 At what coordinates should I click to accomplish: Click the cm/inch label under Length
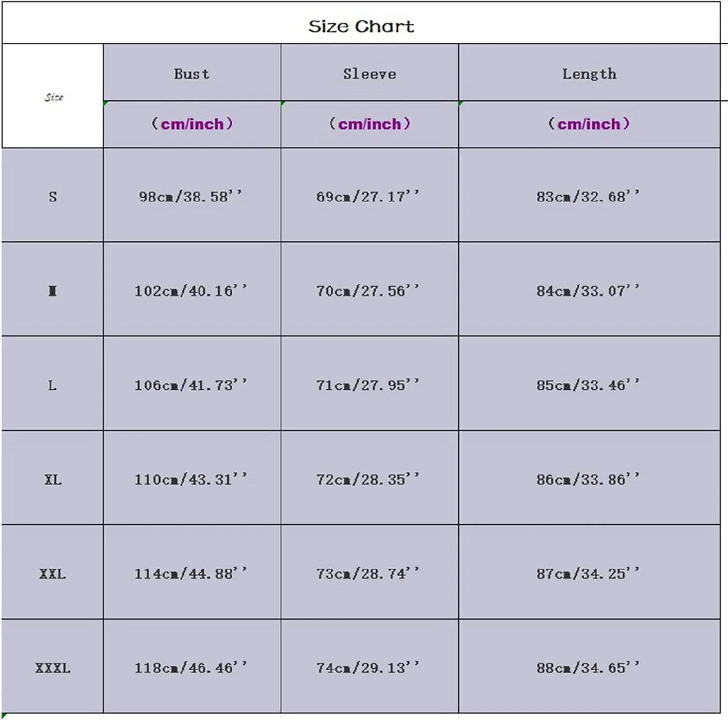589,124
